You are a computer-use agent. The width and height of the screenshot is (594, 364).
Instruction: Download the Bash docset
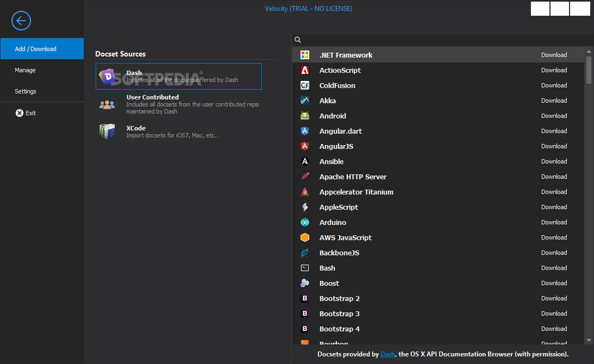point(554,268)
